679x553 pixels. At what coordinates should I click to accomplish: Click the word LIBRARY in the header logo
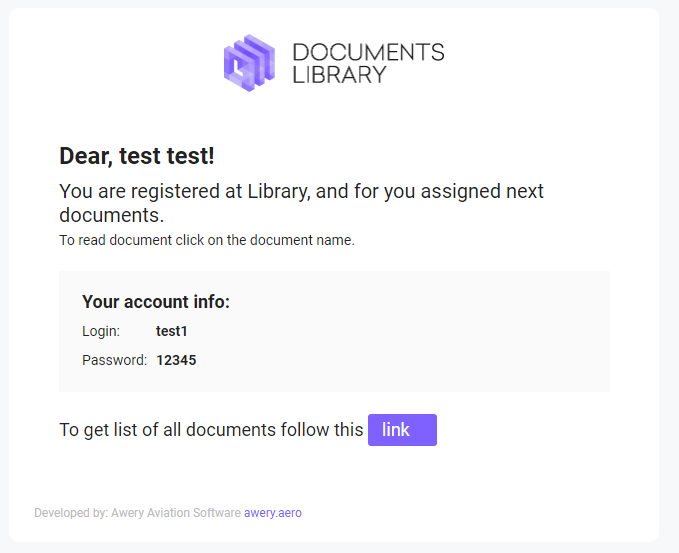pyautogui.click(x=339, y=75)
